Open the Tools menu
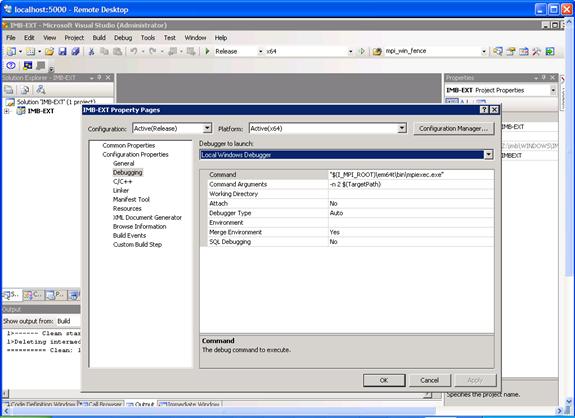The height and width of the screenshot is (418, 575). pos(148,38)
